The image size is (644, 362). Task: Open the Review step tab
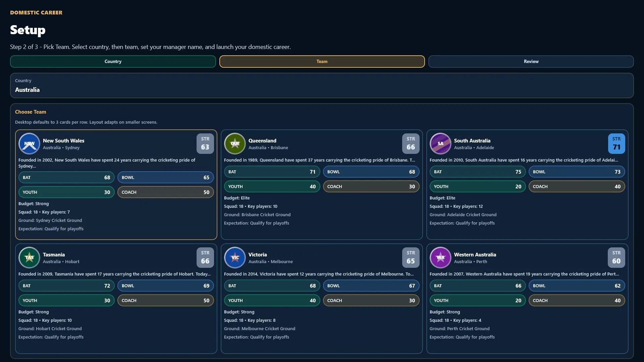pos(531,62)
